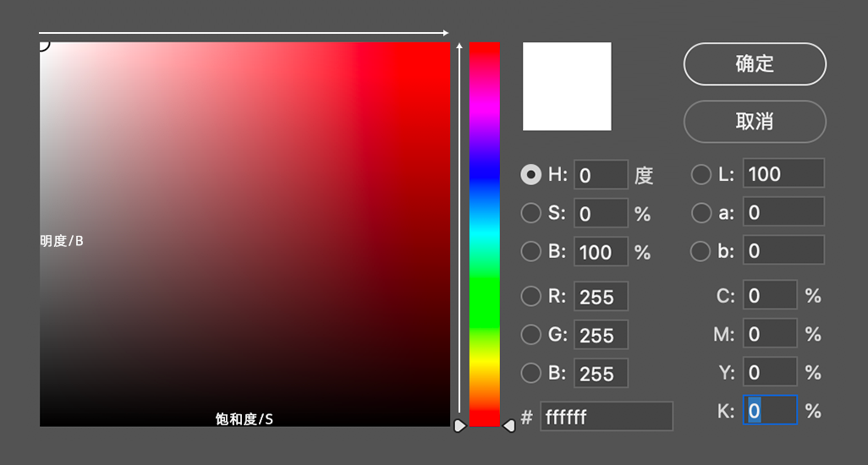868x465 pixels.
Task: Click the 确定 confirm button
Action: pos(755,64)
